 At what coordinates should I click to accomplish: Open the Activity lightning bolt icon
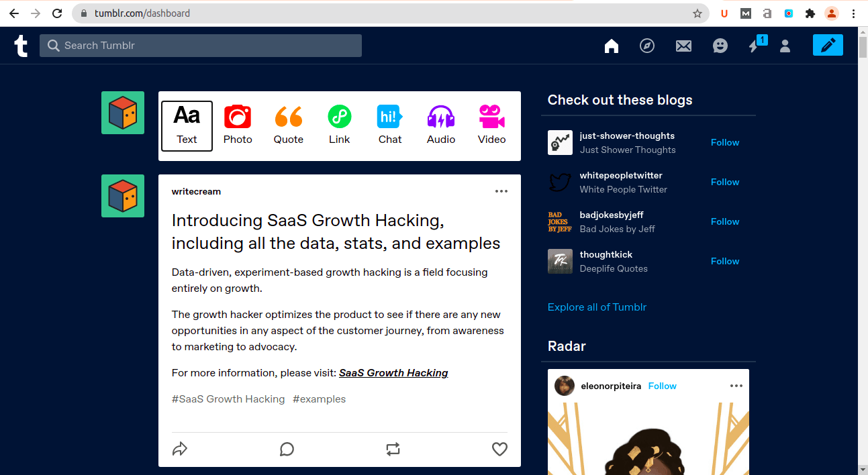click(755, 46)
